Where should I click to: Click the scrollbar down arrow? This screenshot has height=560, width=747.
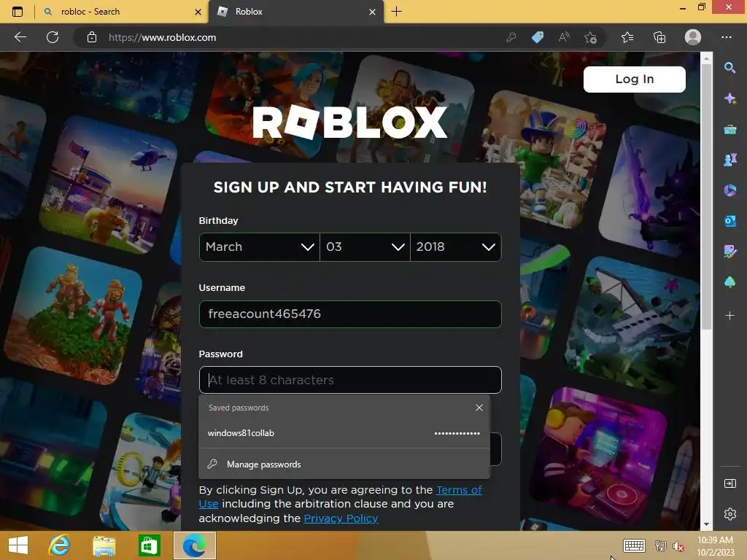click(706, 524)
